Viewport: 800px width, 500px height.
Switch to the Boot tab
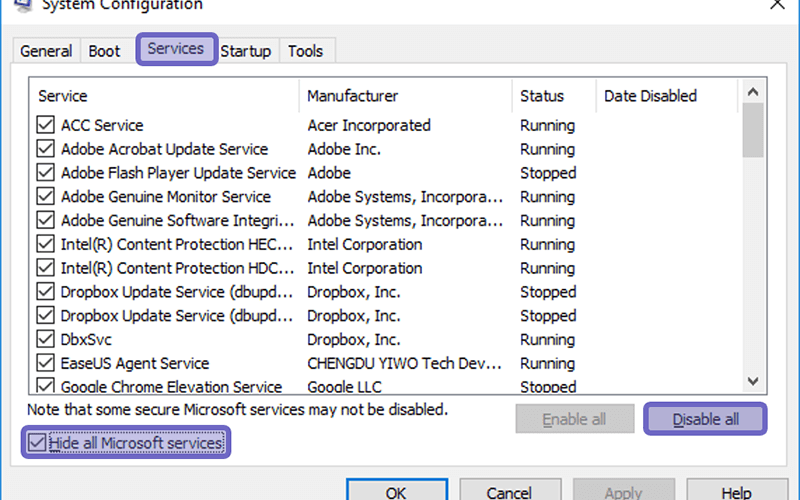click(x=104, y=51)
